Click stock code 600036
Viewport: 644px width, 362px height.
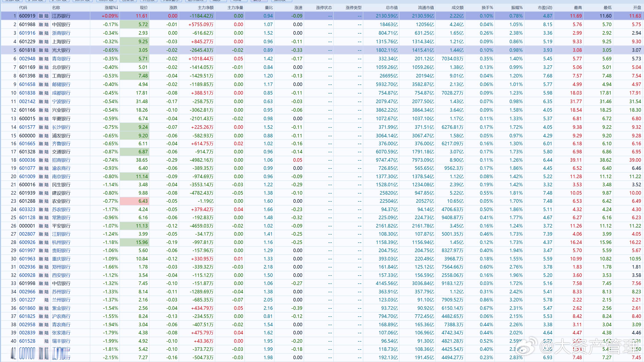click(27, 160)
